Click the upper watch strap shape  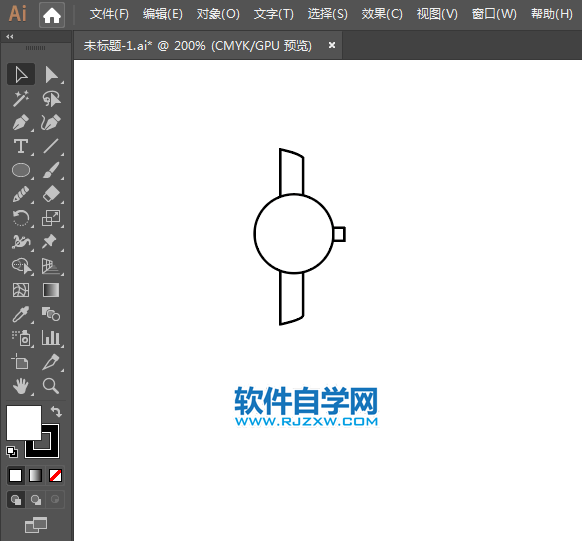pos(292,172)
